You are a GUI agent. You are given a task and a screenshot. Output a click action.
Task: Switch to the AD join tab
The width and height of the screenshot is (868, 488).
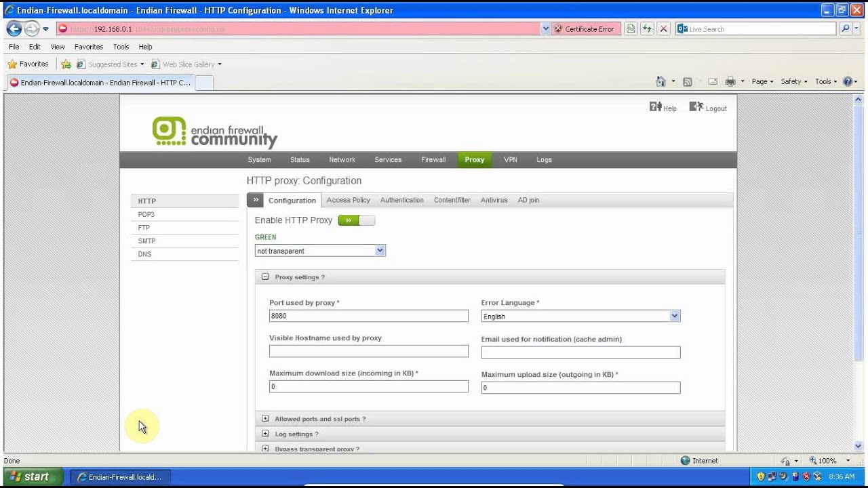[528, 200]
